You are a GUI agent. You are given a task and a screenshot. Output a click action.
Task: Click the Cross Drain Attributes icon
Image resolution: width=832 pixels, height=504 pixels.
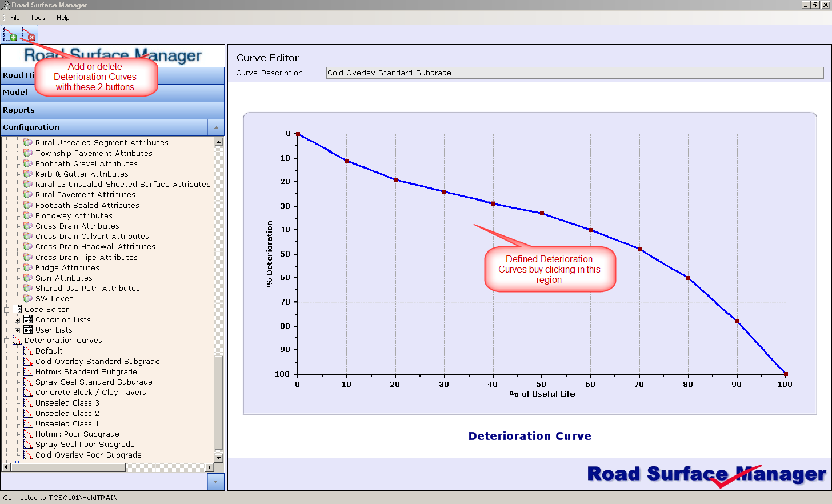(27, 226)
